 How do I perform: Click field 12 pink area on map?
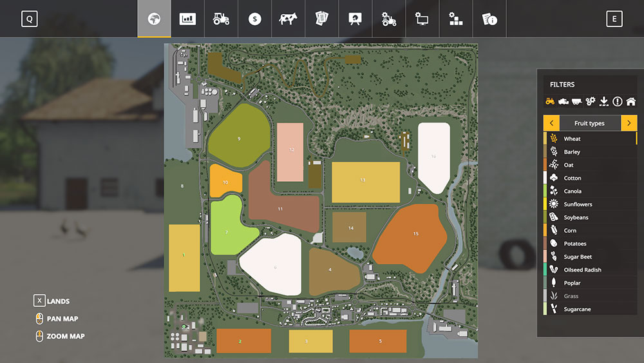coord(290,152)
